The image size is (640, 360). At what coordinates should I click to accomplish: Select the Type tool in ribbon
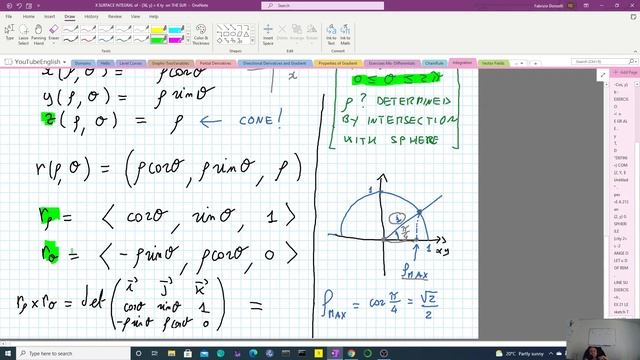pyautogui.click(x=9, y=33)
